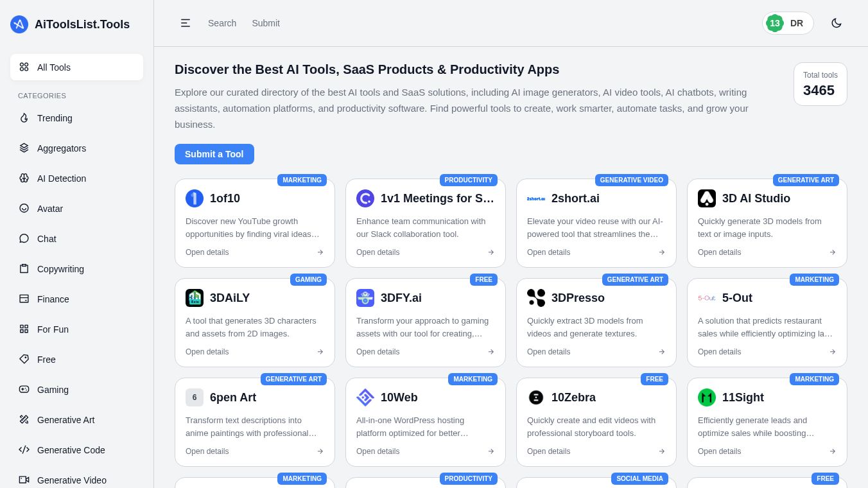Click the Generative Art wand icon
Viewport: 868px width, 488px height.
24,420
